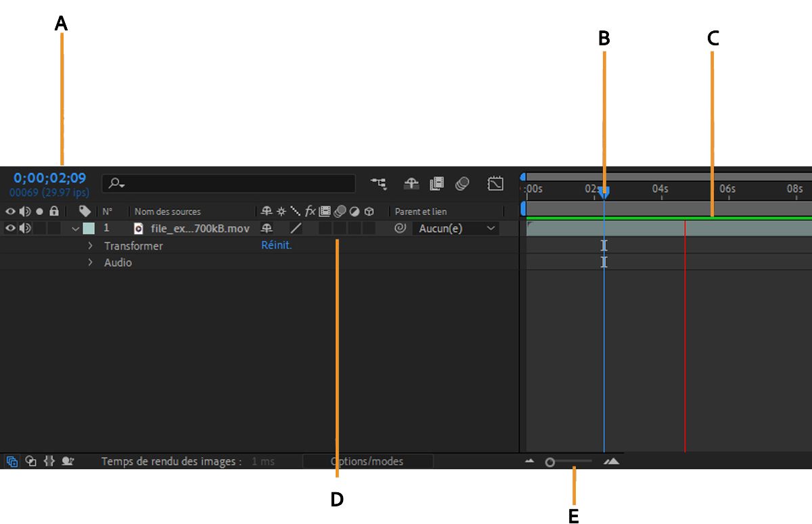
Task: Click the Audio speaker column header icon
Action: [25, 212]
